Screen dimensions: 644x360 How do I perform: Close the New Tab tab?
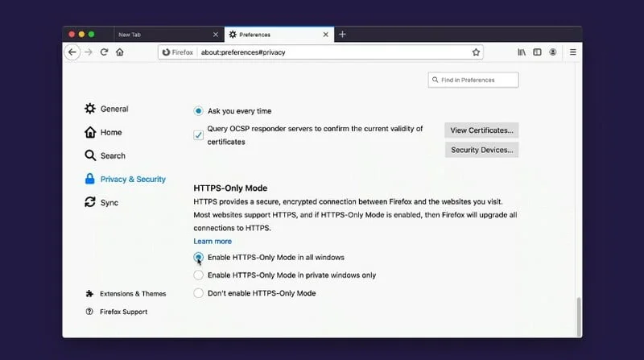pyautogui.click(x=216, y=35)
